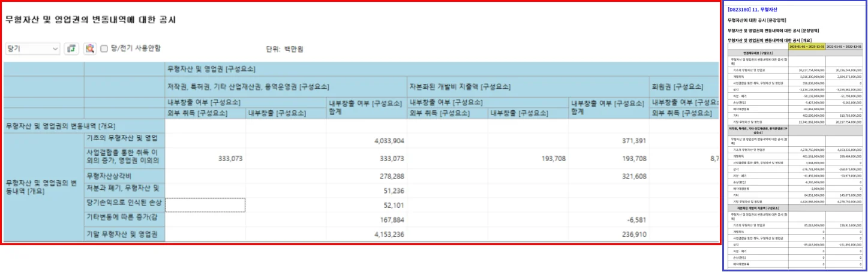Click the magnifier search icon

pos(89,49)
